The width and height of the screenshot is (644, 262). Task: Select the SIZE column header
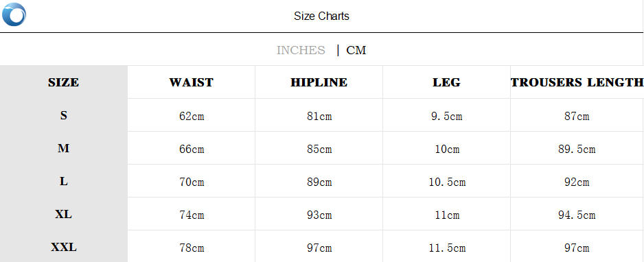point(64,82)
